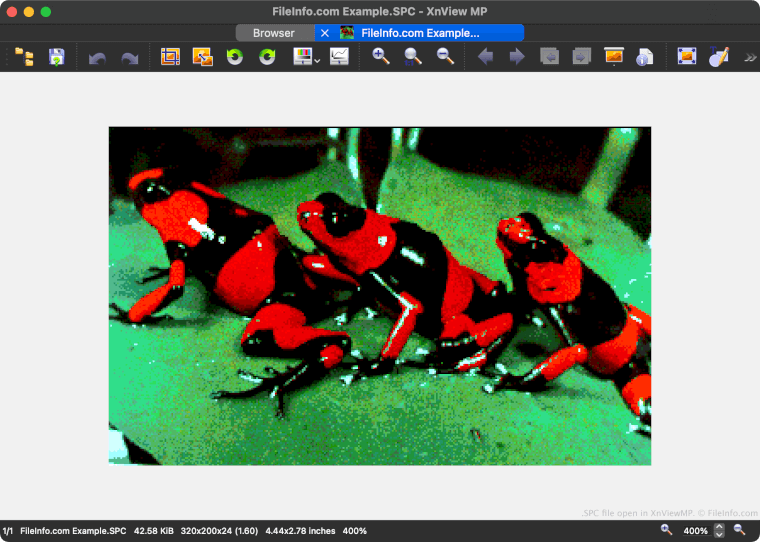Rotate the image clockwise
Screen dimensions: 760x542
click(x=267, y=57)
